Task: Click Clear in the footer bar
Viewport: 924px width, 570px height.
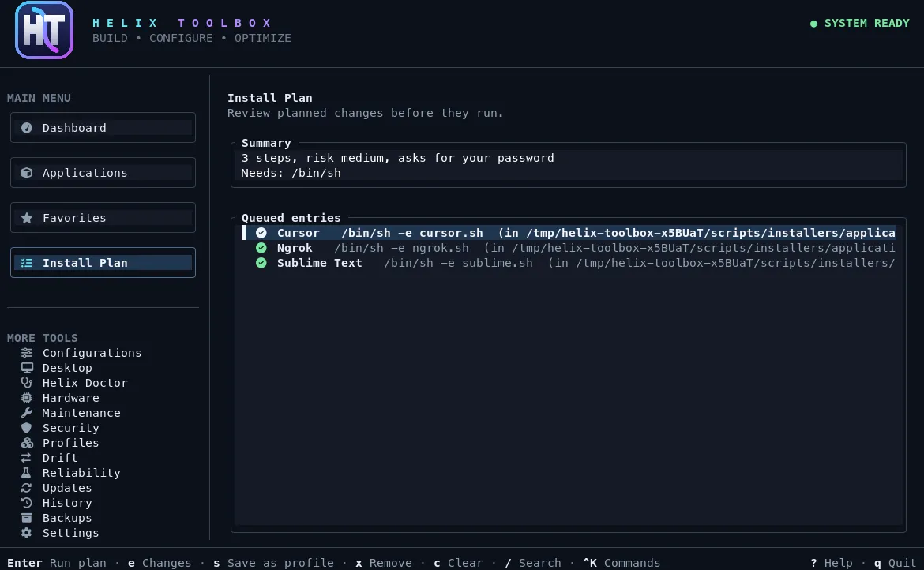Action: click(459, 563)
